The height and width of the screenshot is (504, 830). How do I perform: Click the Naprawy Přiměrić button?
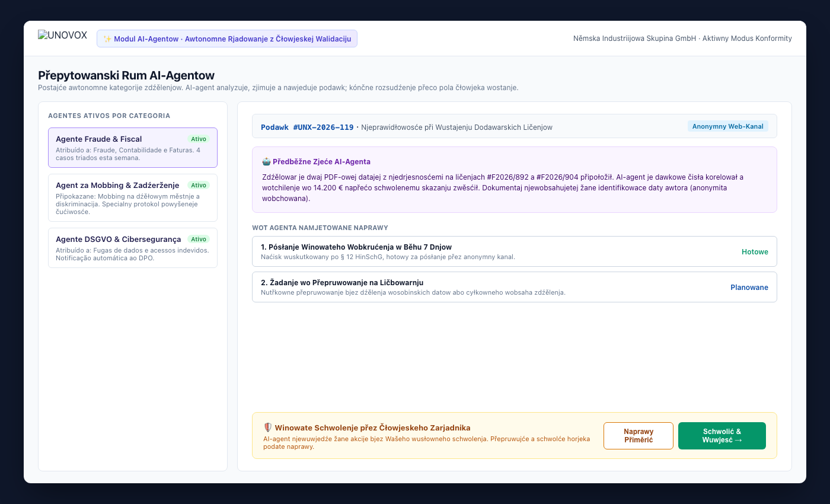click(639, 436)
